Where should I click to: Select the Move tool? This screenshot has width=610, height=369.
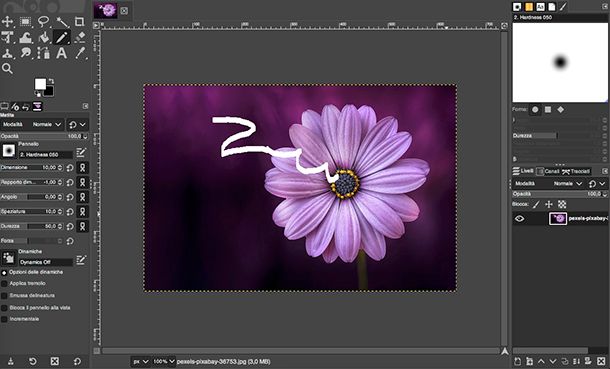tap(7, 21)
